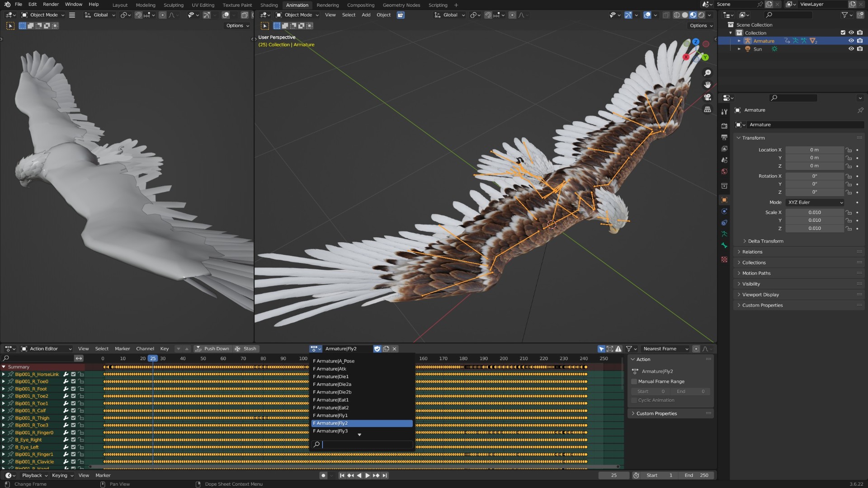Open the XYZ Euler rotation mode dropdown
Image resolution: width=868 pixels, height=488 pixels.
coord(815,202)
